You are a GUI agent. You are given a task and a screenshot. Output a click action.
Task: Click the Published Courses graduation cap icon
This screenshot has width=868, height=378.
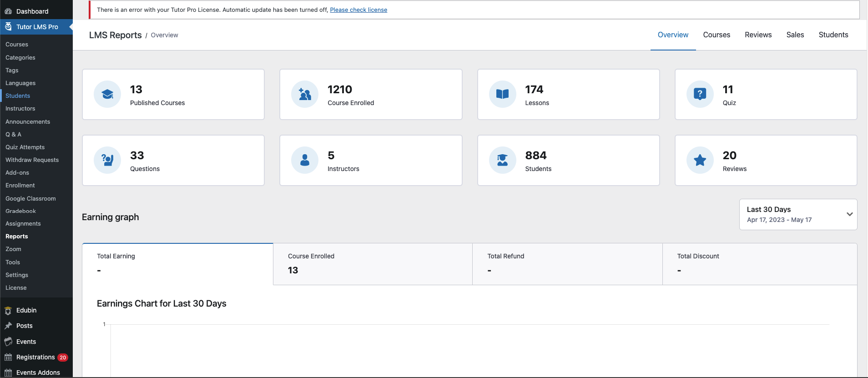(107, 94)
